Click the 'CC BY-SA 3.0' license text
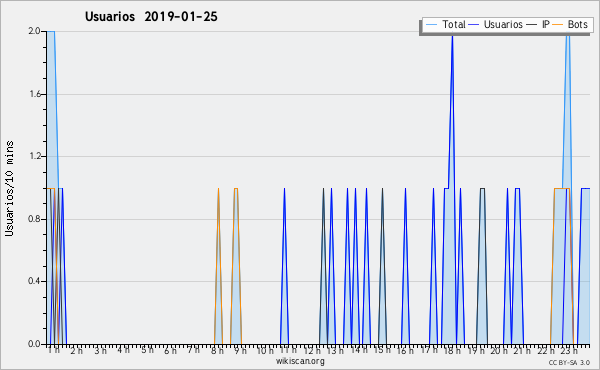 coord(569,362)
